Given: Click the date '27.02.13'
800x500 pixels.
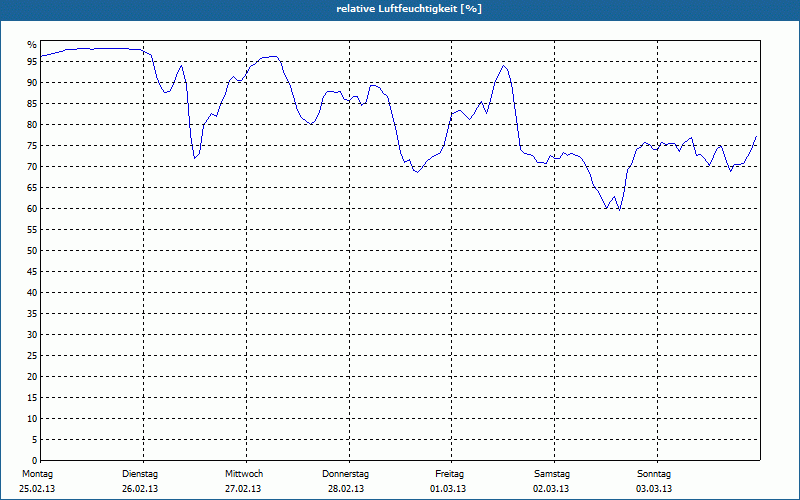Looking at the screenshot, I should point(243,489).
